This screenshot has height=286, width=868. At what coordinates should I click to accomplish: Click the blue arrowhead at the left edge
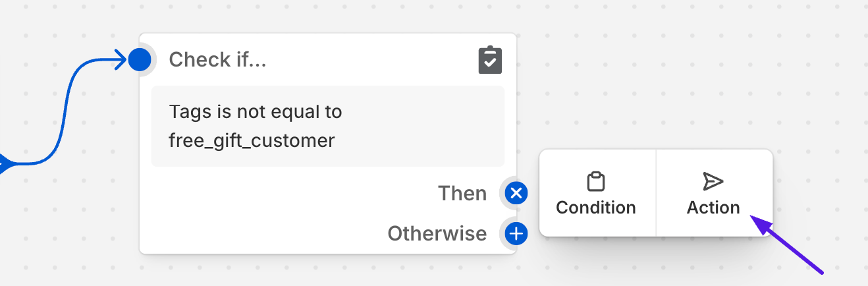(4, 163)
